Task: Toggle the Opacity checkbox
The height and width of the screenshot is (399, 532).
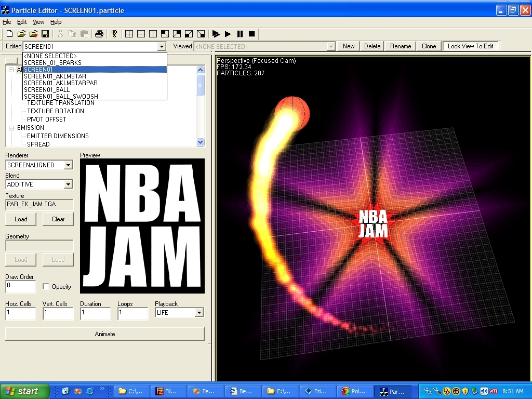Action: click(x=46, y=286)
